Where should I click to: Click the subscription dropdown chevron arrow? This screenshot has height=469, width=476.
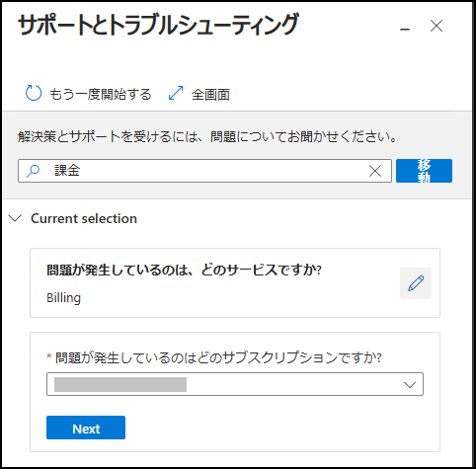[410, 384]
